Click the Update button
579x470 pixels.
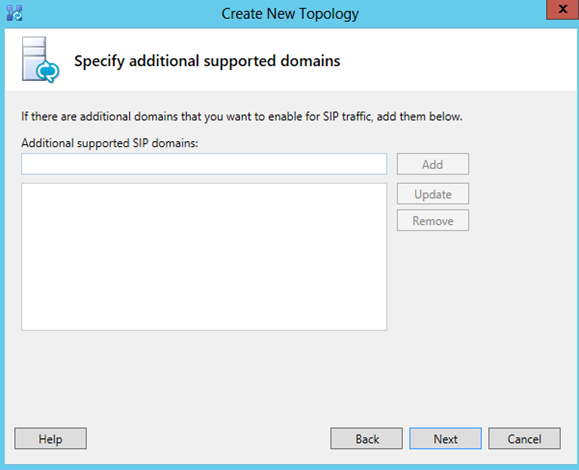pyautogui.click(x=433, y=193)
